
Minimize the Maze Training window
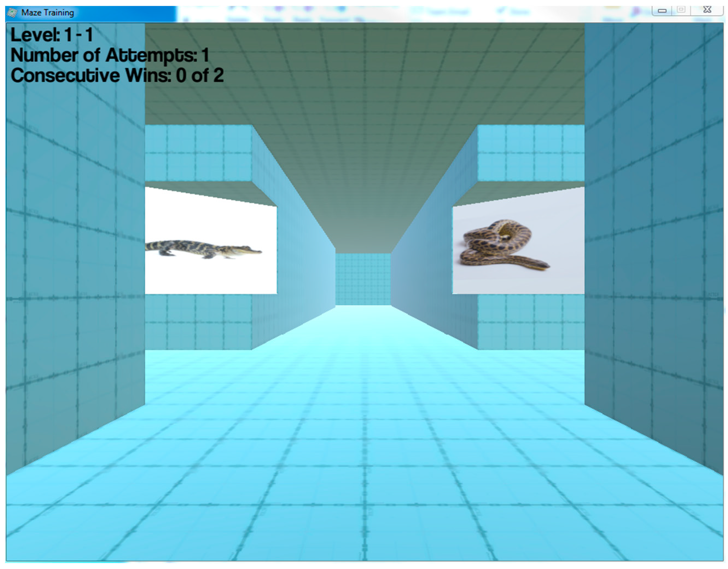coord(662,10)
